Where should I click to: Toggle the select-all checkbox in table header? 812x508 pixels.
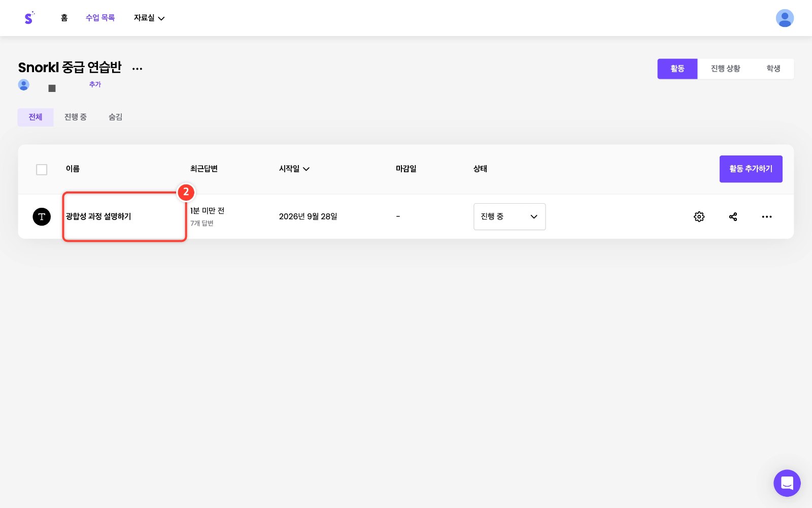[42, 169]
